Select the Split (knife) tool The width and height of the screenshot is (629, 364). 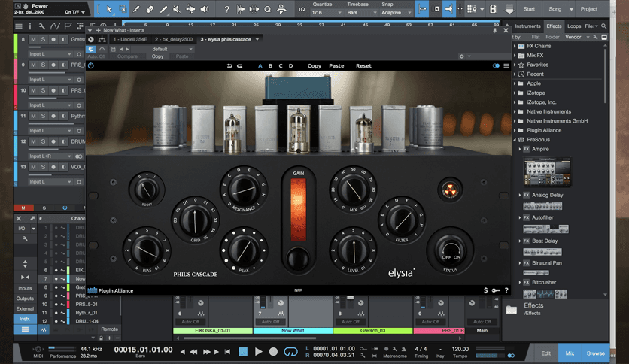(136, 9)
